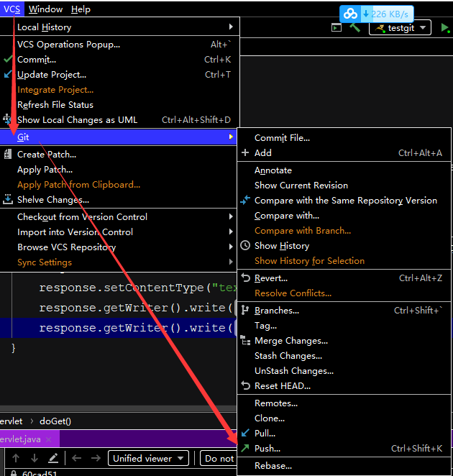Click the highlighted response.getWriter line

118,328
